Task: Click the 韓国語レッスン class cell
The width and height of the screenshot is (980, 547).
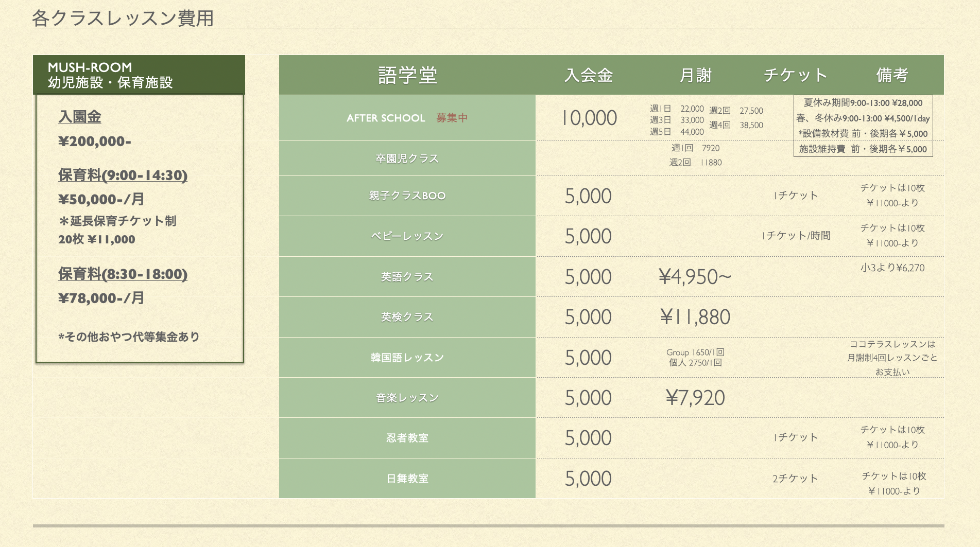Action: (407, 358)
